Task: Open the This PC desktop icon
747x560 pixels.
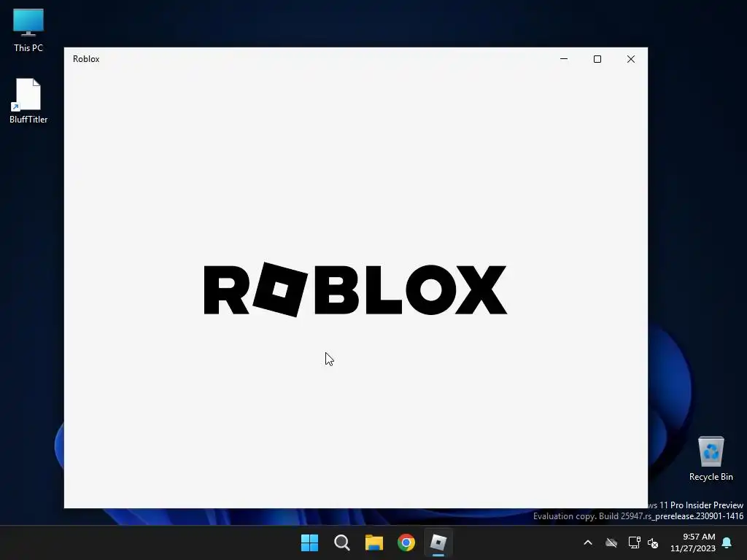Action: (x=28, y=29)
